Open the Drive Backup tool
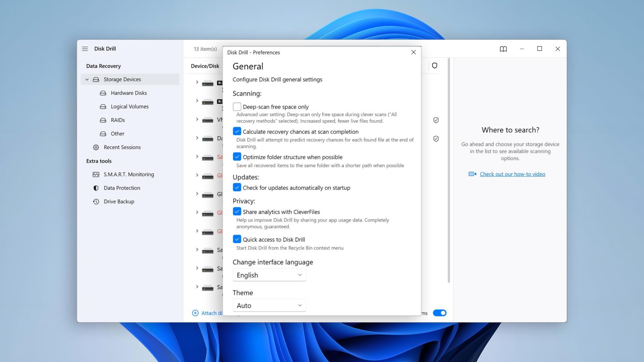Image resolution: width=644 pixels, height=362 pixels. coord(119,202)
